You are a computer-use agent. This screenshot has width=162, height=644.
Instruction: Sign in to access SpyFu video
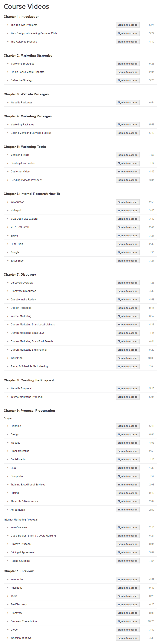click(127, 235)
